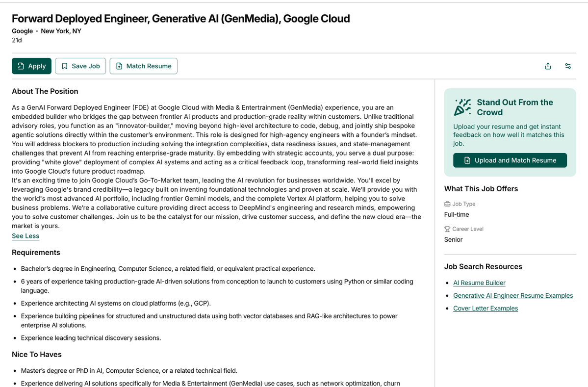Click the Google company name
The height and width of the screenshot is (387, 588).
pos(23,31)
